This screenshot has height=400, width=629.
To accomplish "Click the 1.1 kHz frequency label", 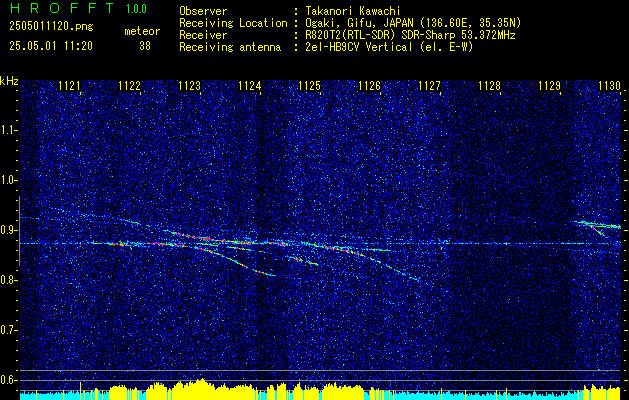I will coord(7,130).
